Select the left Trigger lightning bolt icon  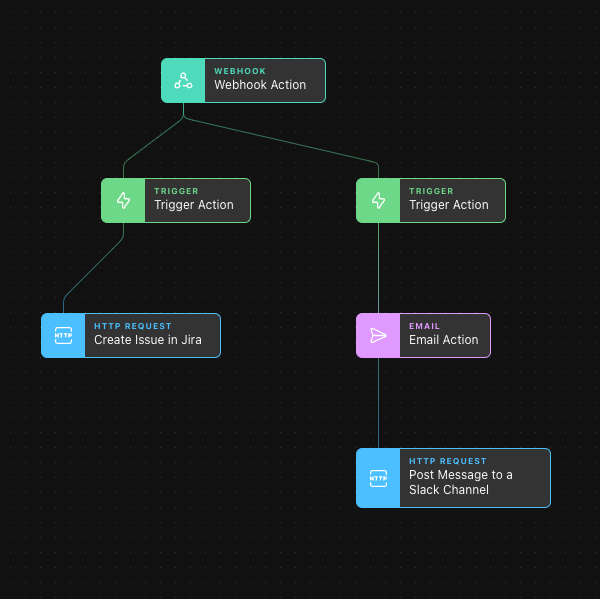click(123, 201)
